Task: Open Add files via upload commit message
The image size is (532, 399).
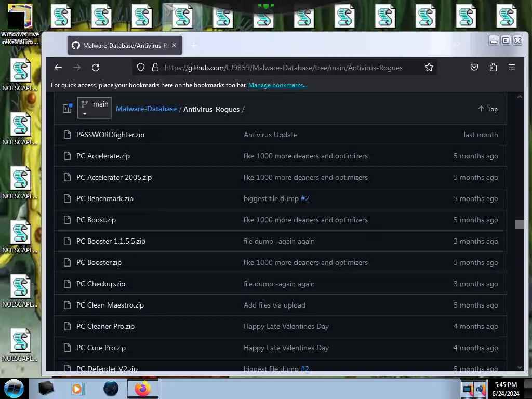Action: 274,305
